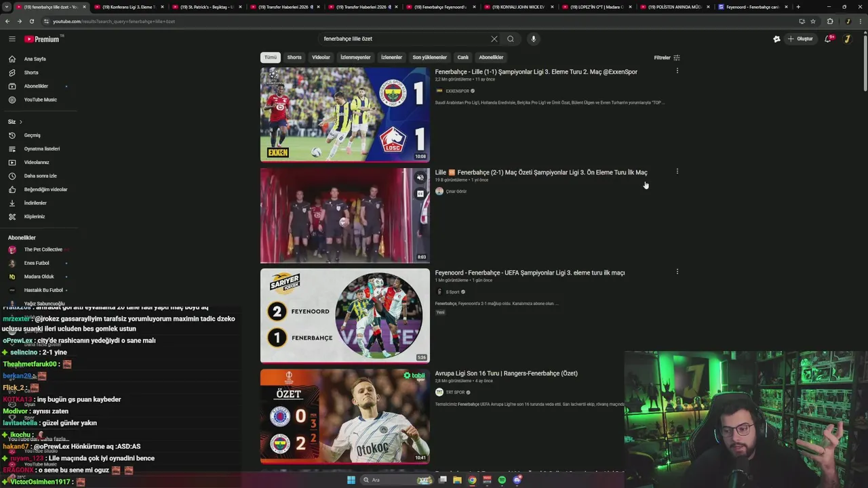This screenshot has height=488, width=868.
Task: Open Discord from taskbar
Action: click(x=517, y=480)
